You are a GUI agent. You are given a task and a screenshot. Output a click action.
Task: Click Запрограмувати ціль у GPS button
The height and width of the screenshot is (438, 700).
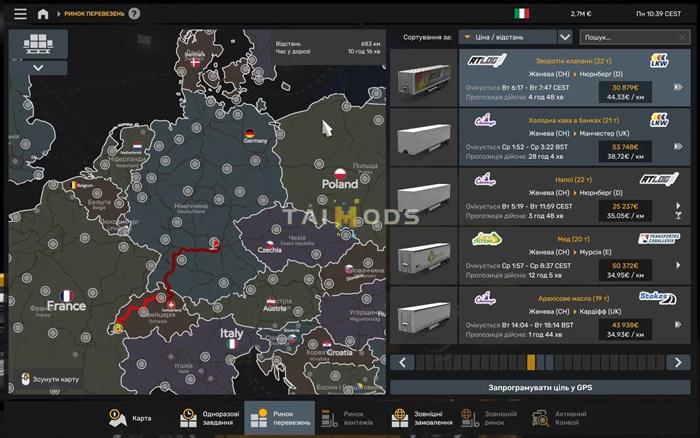pyautogui.click(x=540, y=388)
